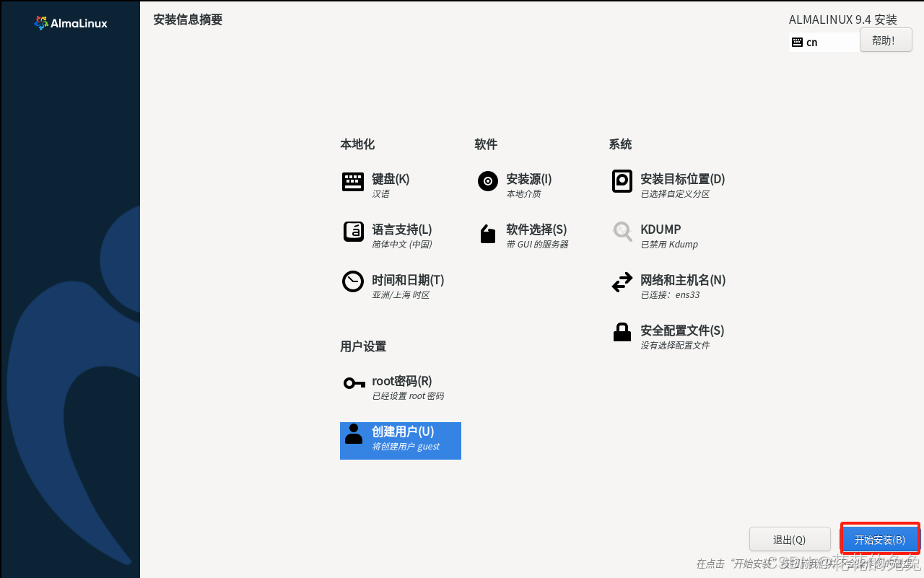Click the clock icon for 时间和日期(T)
The width and height of the screenshot is (924, 578).
[353, 281]
